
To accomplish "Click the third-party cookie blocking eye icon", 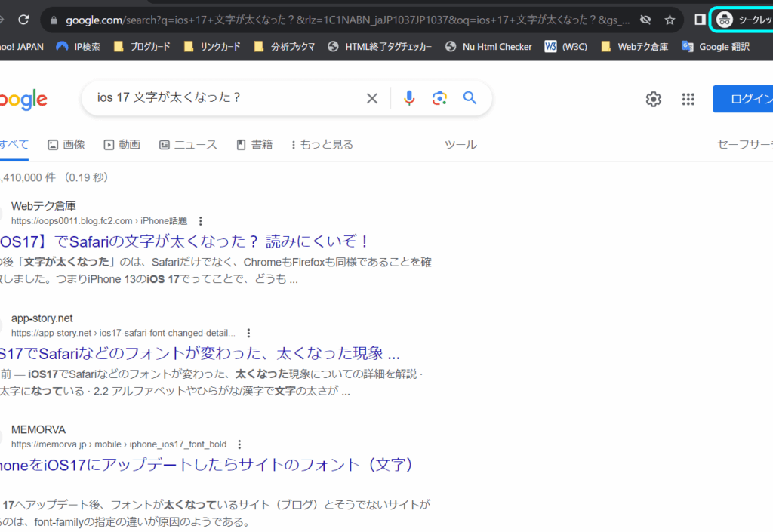I will 645,20.
